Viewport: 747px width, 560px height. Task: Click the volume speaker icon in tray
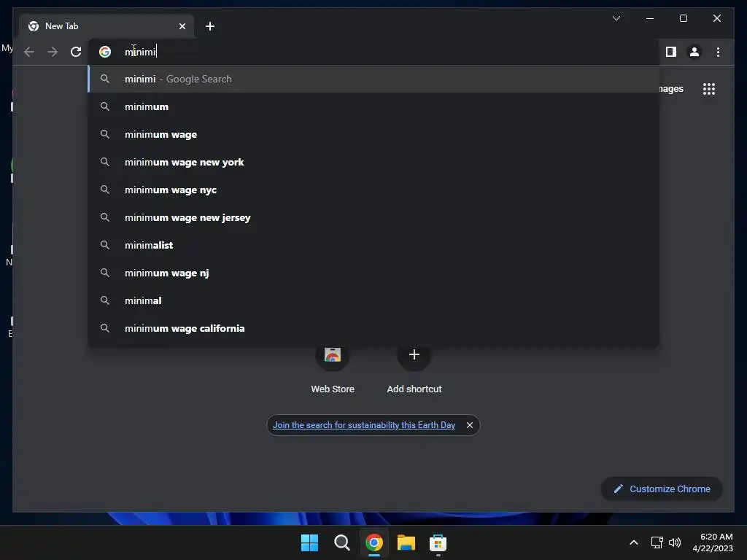pos(675,542)
